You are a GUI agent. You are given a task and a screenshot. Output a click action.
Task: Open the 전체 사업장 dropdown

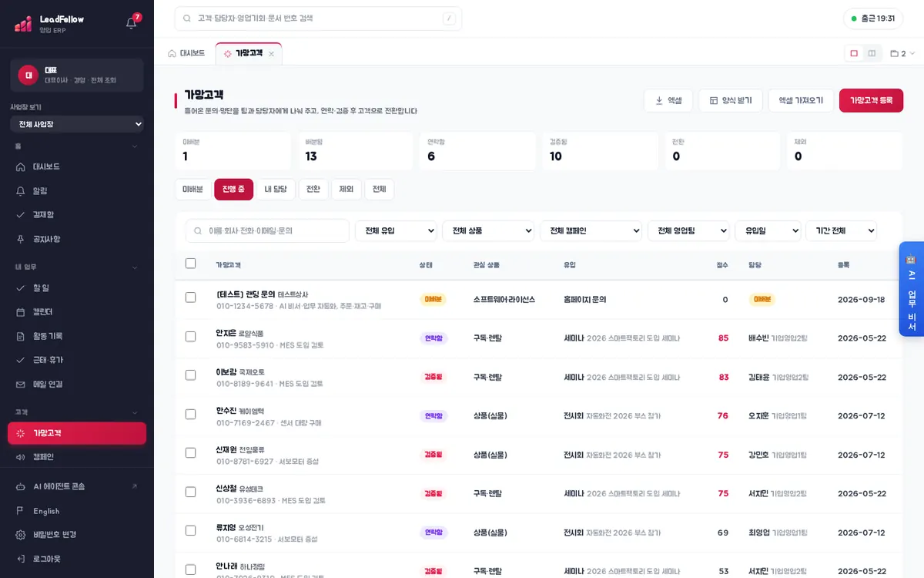click(x=77, y=124)
